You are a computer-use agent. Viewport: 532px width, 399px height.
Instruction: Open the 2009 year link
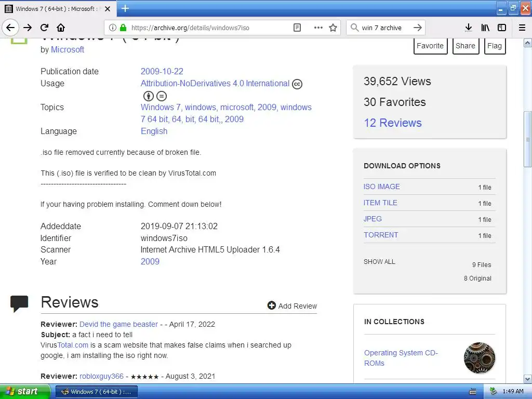pyautogui.click(x=150, y=262)
